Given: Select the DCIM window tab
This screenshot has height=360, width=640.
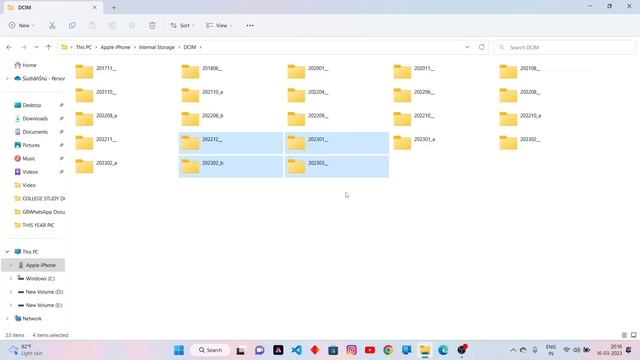Looking at the screenshot, I should [53, 7].
